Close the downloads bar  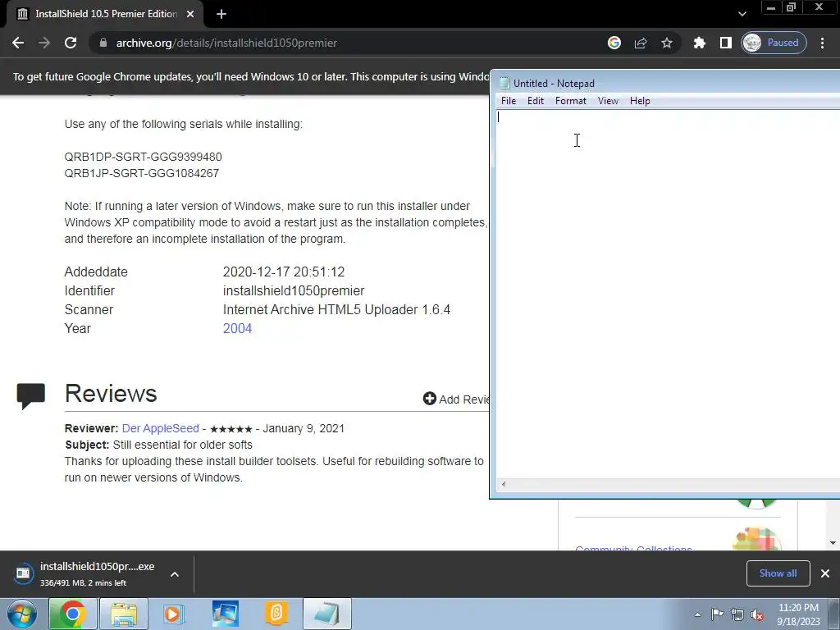(825, 573)
